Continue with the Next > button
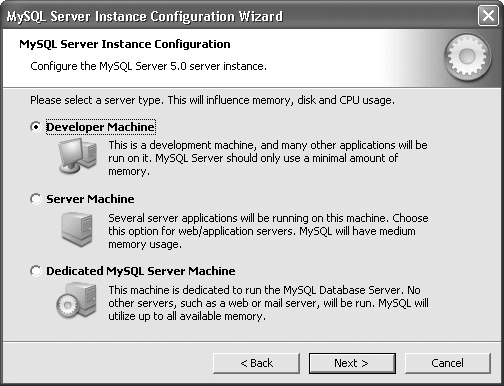 pos(352,363)
